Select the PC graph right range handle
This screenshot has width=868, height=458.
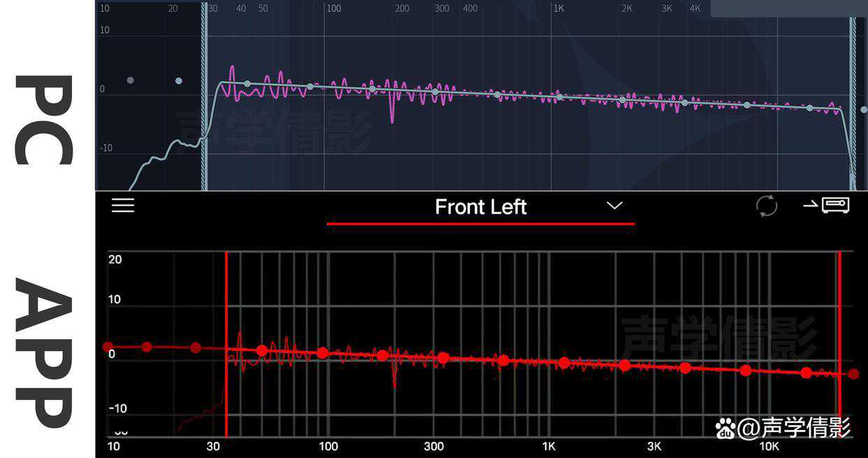(853, 95)
